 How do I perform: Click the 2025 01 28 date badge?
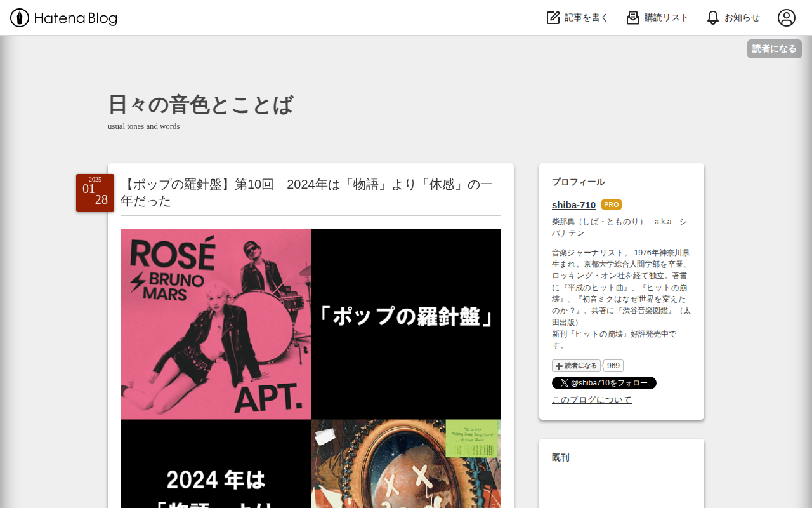95,193
